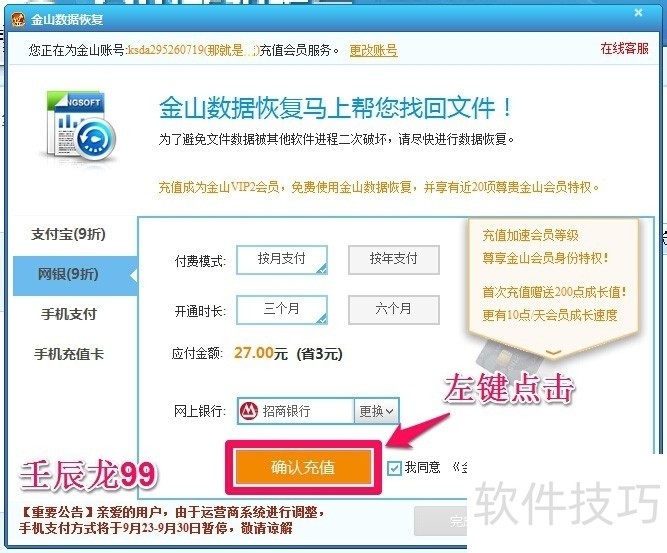Toggle the 我同意 agreement checkbox
Viewport: 667px width, 553px height.
tap(394, 468)
